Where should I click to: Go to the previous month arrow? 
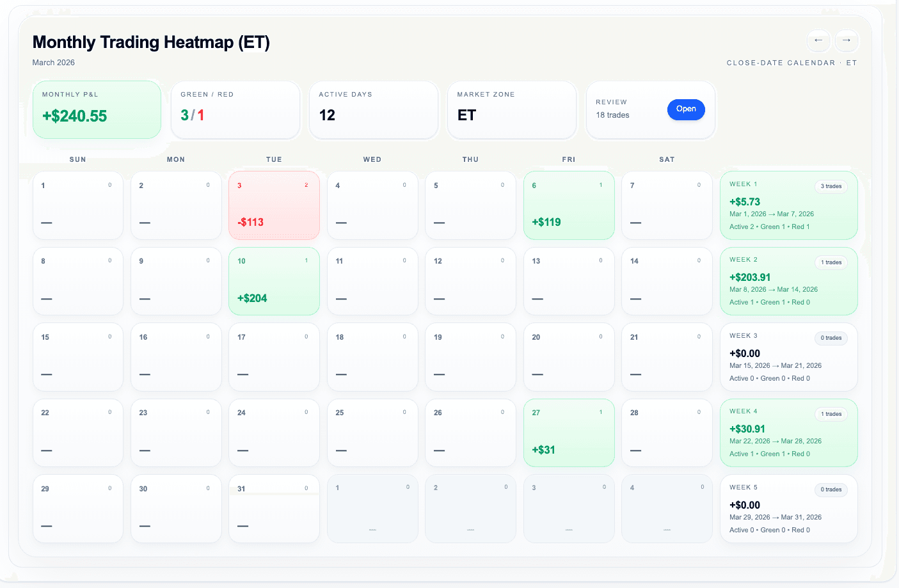(x=818, y=40)
